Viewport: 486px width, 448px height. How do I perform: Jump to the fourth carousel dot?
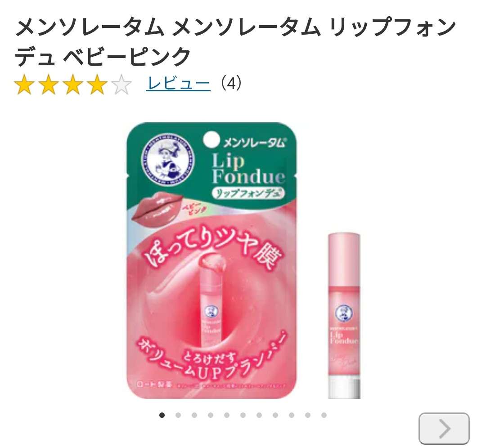click(211, 415)
